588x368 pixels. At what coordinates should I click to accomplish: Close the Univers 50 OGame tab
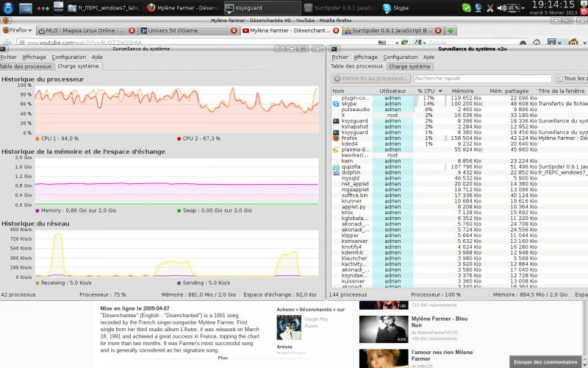[234, 30]
